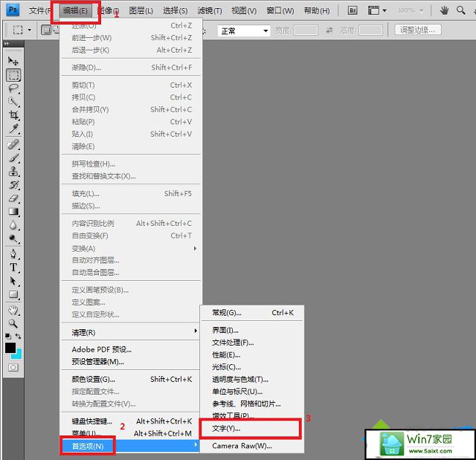The width and height of the screenshot is (476, 460).
Task: Collapse the toolbox with the double-arrow
Action: (7, 43)
